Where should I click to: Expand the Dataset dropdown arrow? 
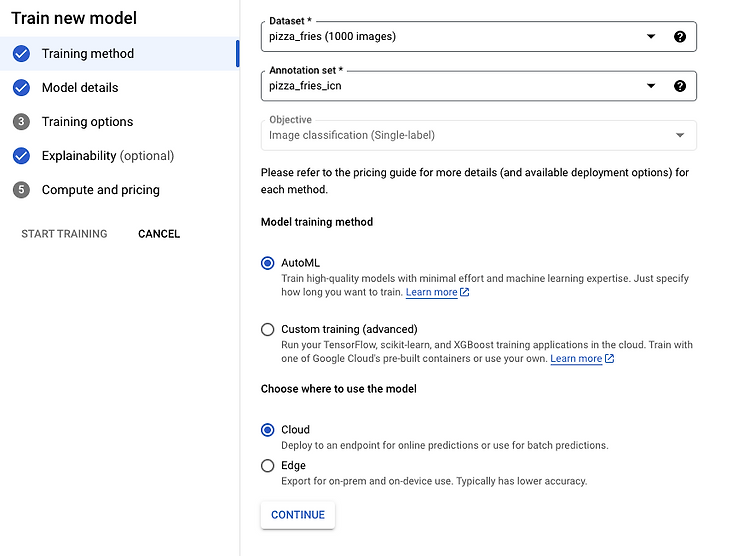point(651,36)
